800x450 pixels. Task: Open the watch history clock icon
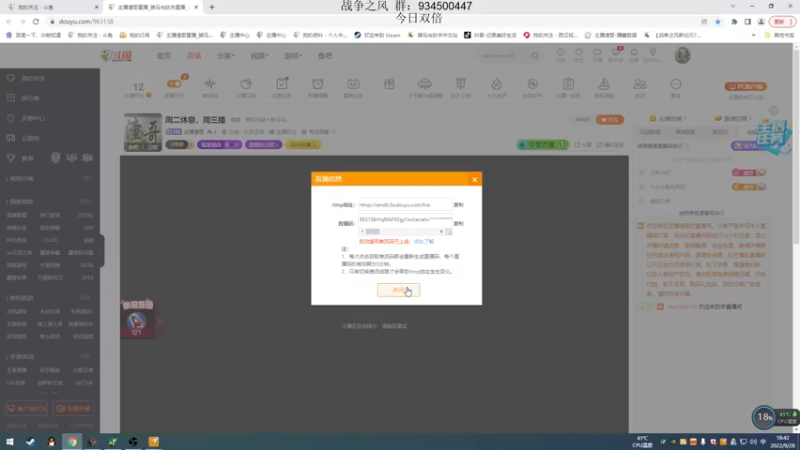pyautogui.click(x=560, y=55)
